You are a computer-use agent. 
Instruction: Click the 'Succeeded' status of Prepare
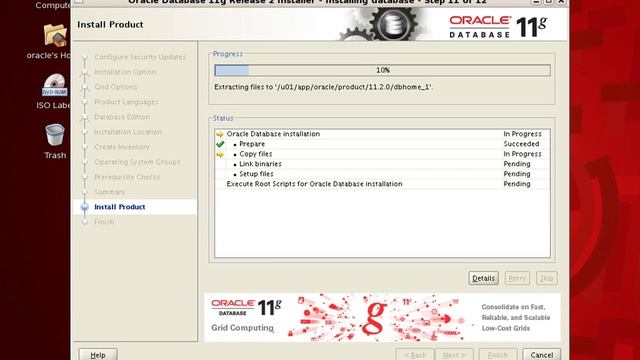[521, 144]
